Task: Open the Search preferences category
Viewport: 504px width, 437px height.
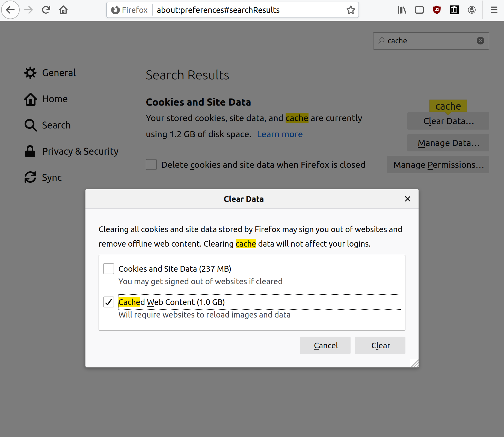Action: coord(48,125)
